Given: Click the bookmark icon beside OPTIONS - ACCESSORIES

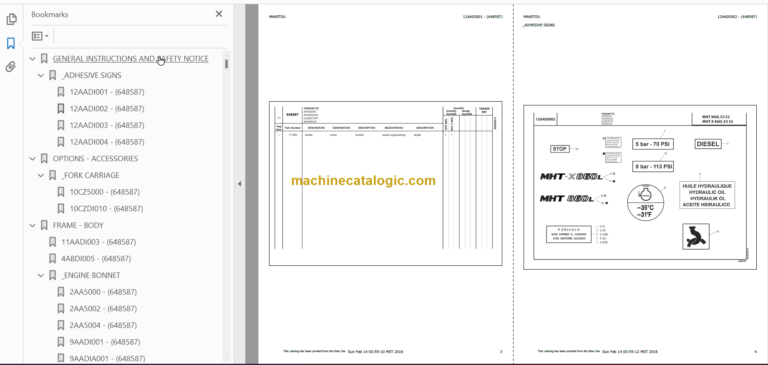Looking at the screenshot, I should [x=44, y=159].
